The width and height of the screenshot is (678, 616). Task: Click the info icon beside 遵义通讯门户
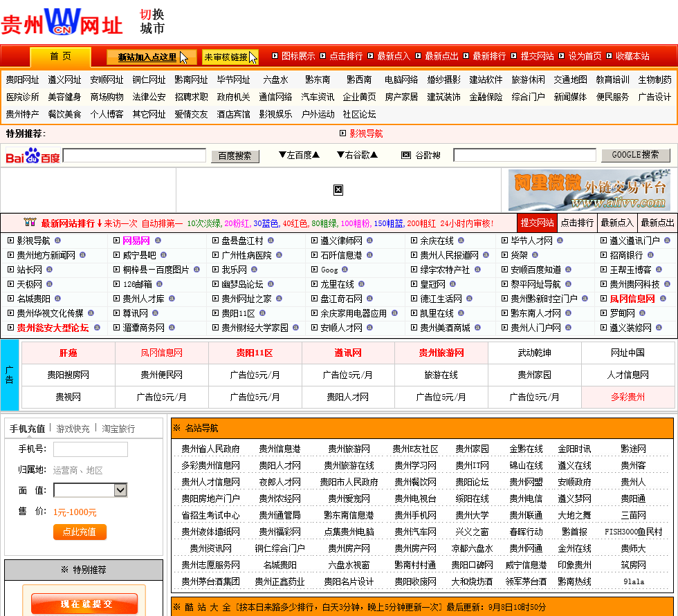[667, 240]
